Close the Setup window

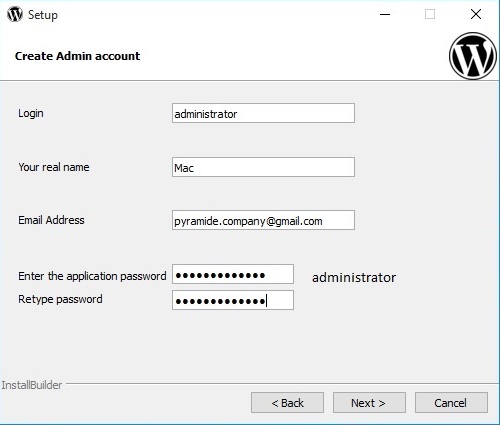tap(476, 14)
